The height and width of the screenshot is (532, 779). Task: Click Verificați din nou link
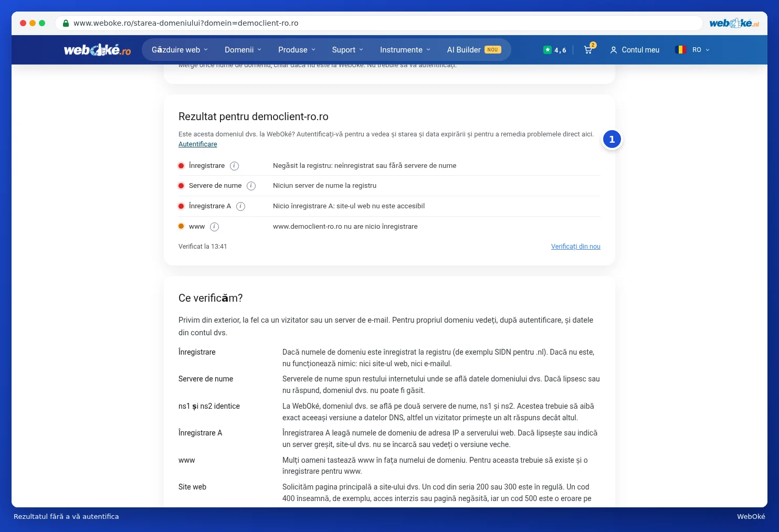click(x=576, y=247)
